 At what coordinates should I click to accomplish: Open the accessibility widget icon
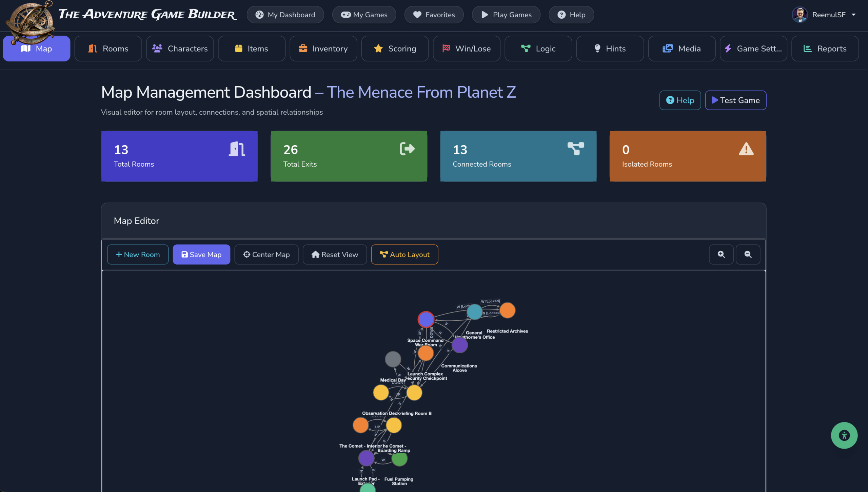(x=844, y=435)
